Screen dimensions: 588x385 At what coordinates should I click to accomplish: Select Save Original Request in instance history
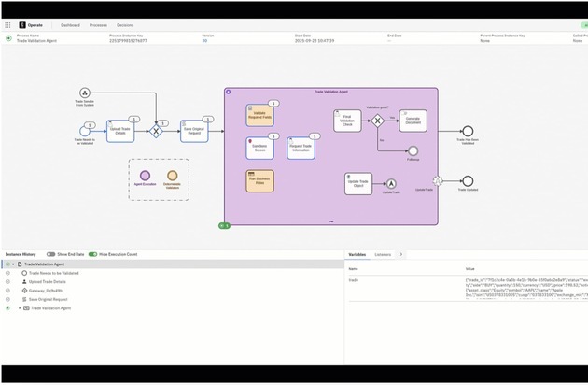pyautogui.click(x=49, y=299)
